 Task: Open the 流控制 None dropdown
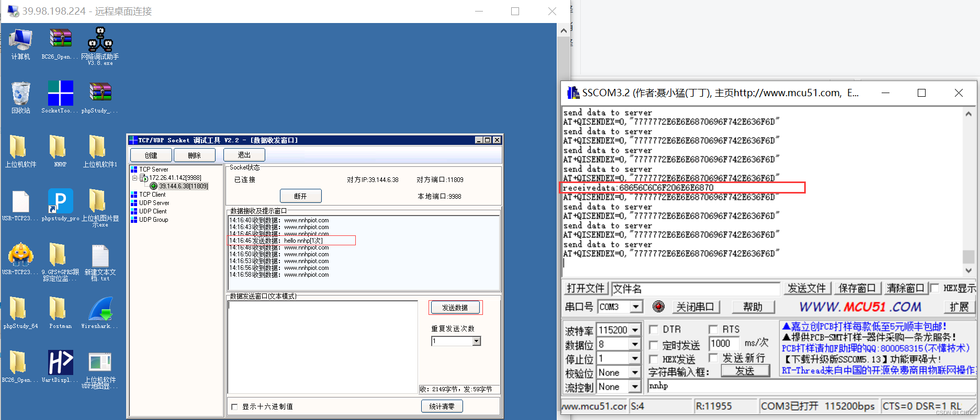[635, 387]
